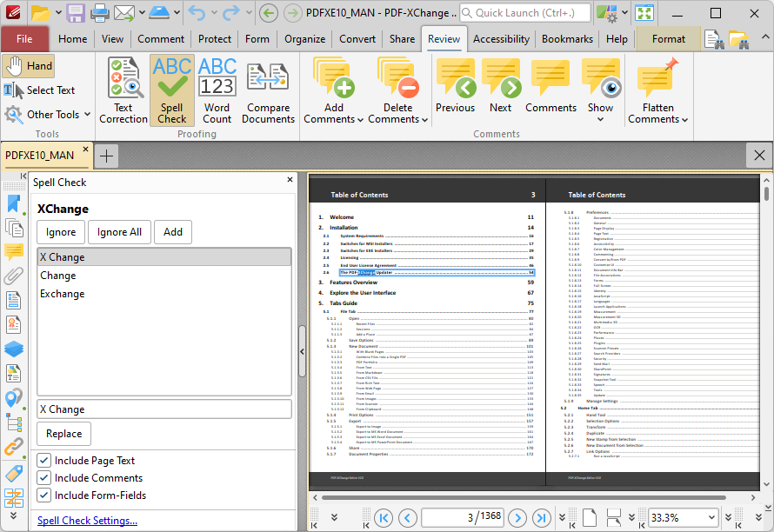Go to previous page button

408,518
